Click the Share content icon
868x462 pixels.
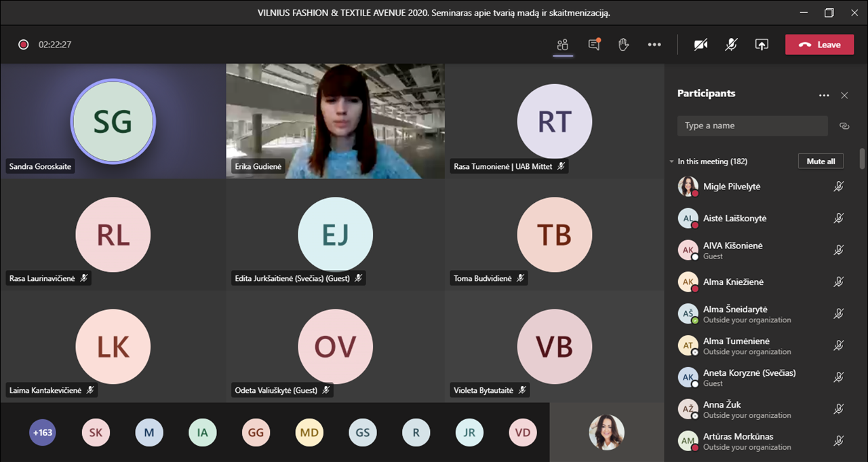pos(762,45)
